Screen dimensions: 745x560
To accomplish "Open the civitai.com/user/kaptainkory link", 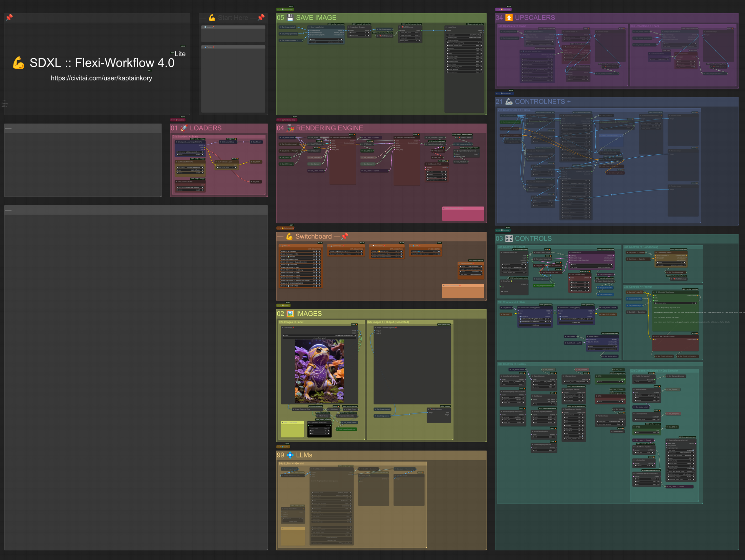I will [101, 78].
